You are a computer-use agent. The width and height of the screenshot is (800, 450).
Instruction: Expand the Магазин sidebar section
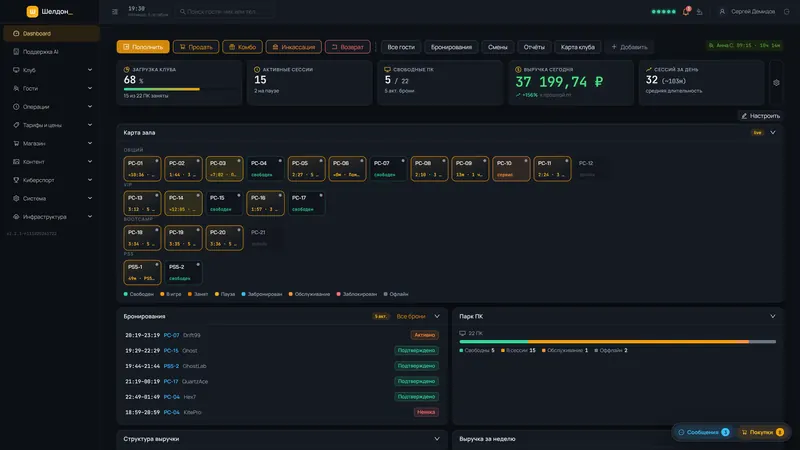[x=51, y=144]
